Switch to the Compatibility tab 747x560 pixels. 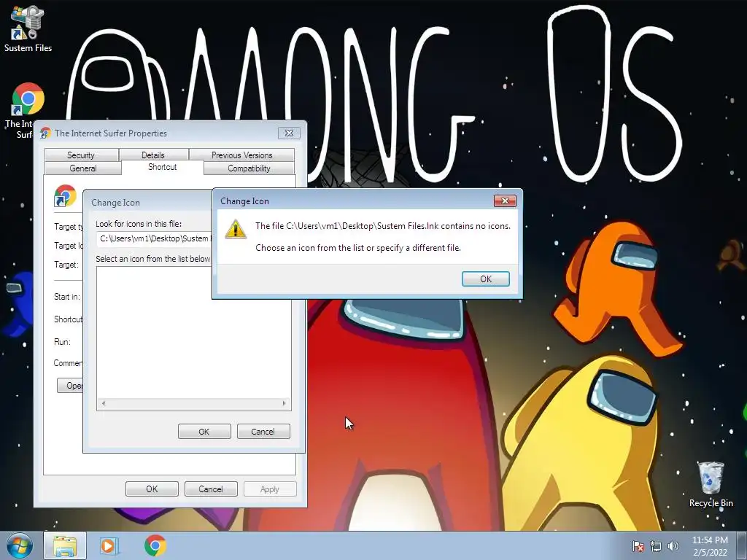point(249,168)
